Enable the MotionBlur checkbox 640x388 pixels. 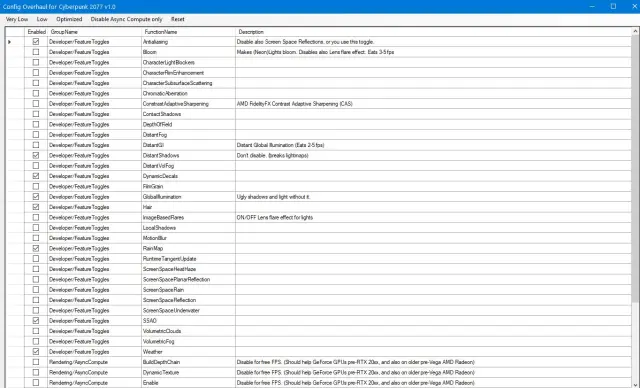click(x=36, y=238)
